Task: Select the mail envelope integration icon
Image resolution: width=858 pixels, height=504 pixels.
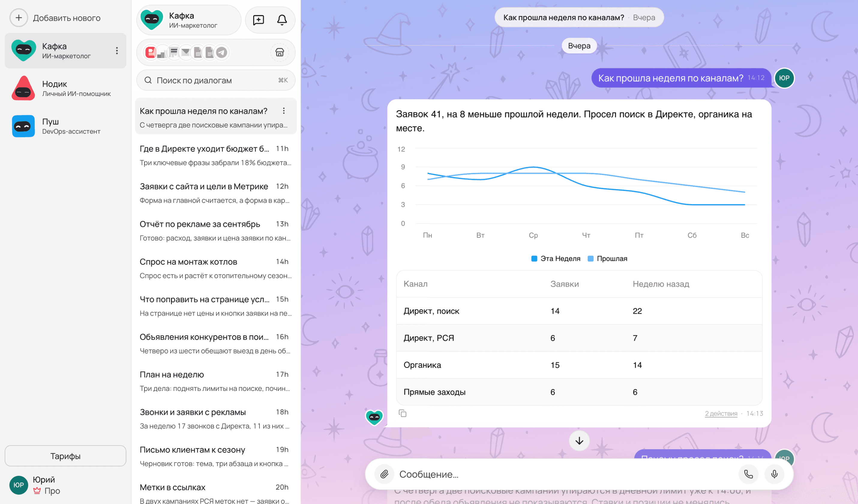Action: coord(186,52)
